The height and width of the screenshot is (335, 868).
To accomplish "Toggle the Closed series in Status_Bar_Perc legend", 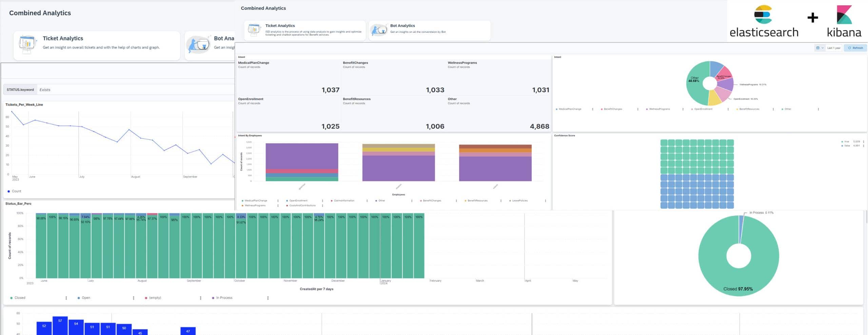I will pyautogui.click(x=20, y=298).
